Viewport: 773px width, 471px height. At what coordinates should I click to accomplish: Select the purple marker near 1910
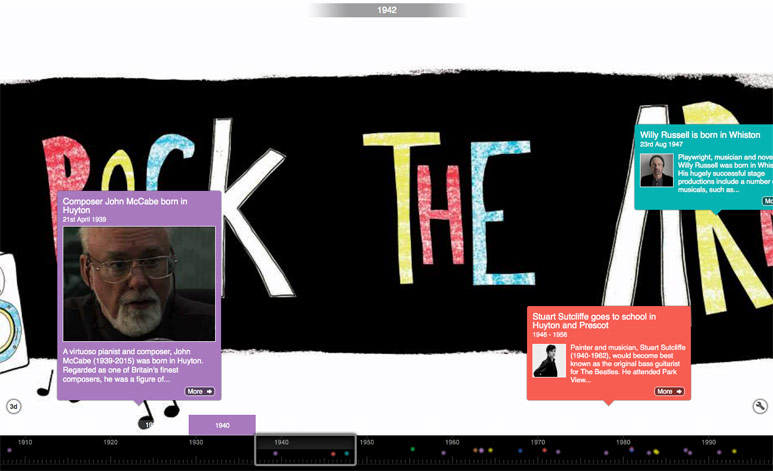coord(9,450)
